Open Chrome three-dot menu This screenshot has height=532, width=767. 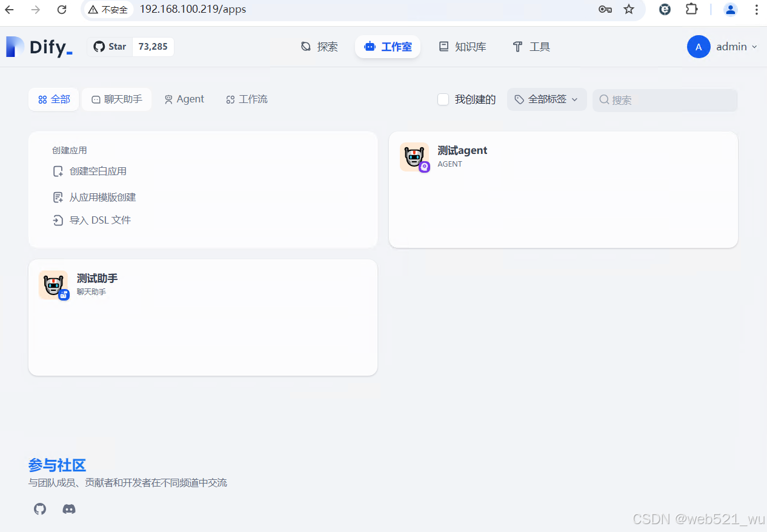tap(756, 10)
